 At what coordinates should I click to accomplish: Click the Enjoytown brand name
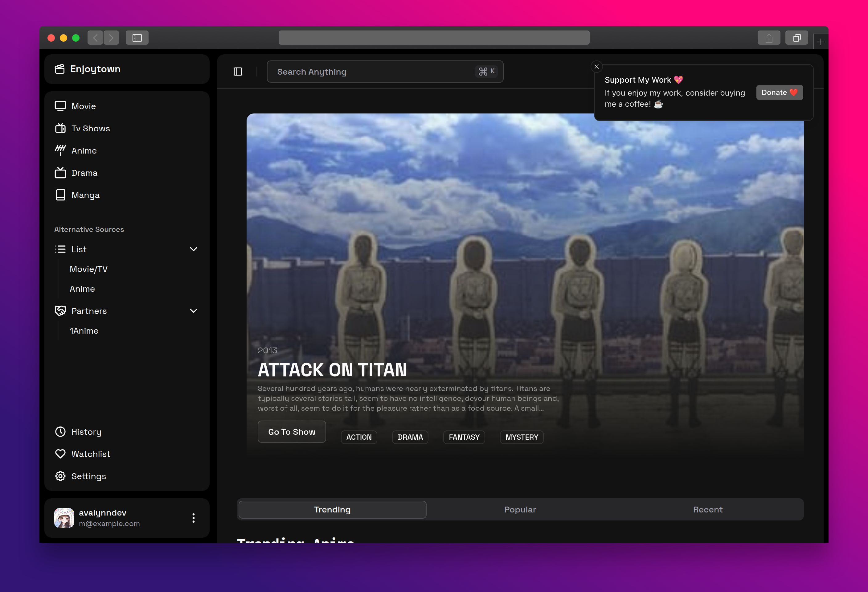[95, 69]
